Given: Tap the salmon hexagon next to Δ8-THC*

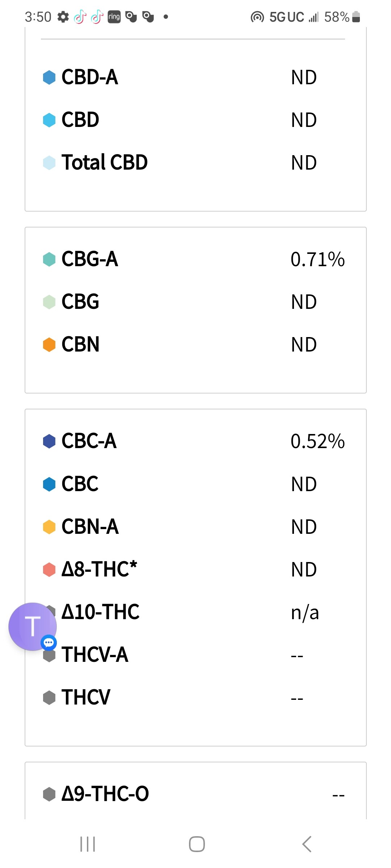Looking at the screenshot, I should 49,569.
